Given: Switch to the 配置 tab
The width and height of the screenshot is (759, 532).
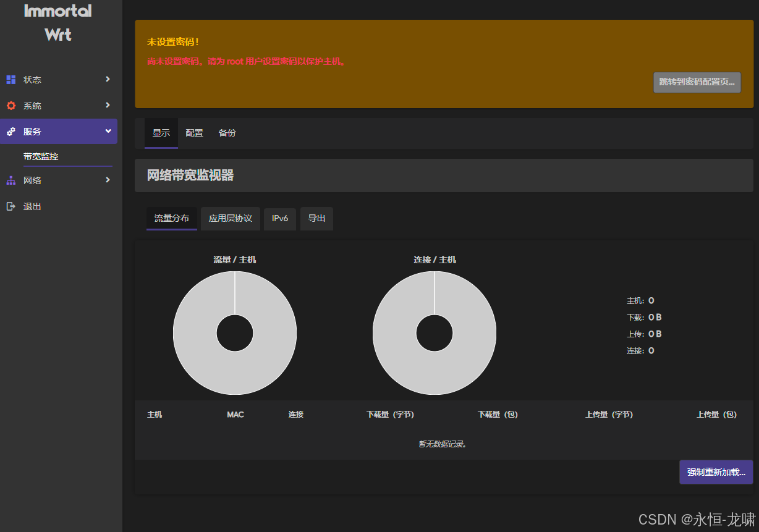Looking at the screenshot, I should click(x=194, y=133).
